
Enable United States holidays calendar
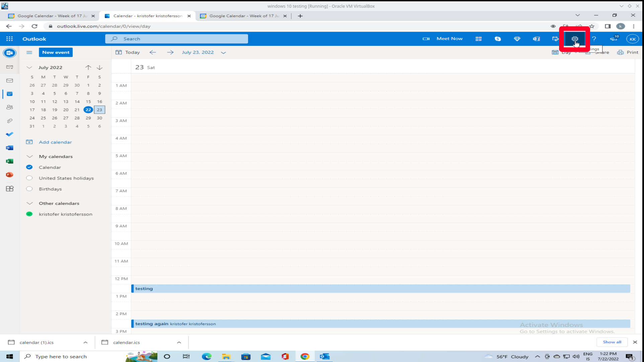[x=29, y=178]
